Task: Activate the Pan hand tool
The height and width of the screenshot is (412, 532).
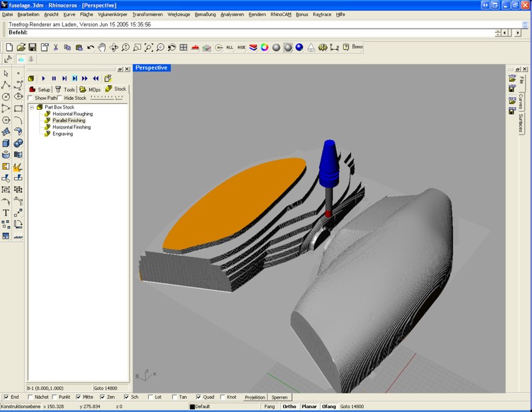Action: pos(102,47)
